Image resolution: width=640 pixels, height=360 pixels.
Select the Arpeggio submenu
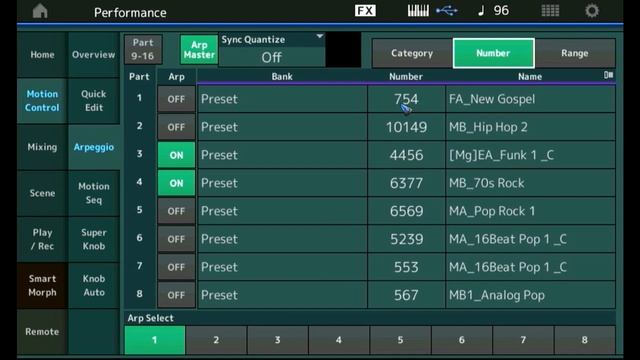94,147
